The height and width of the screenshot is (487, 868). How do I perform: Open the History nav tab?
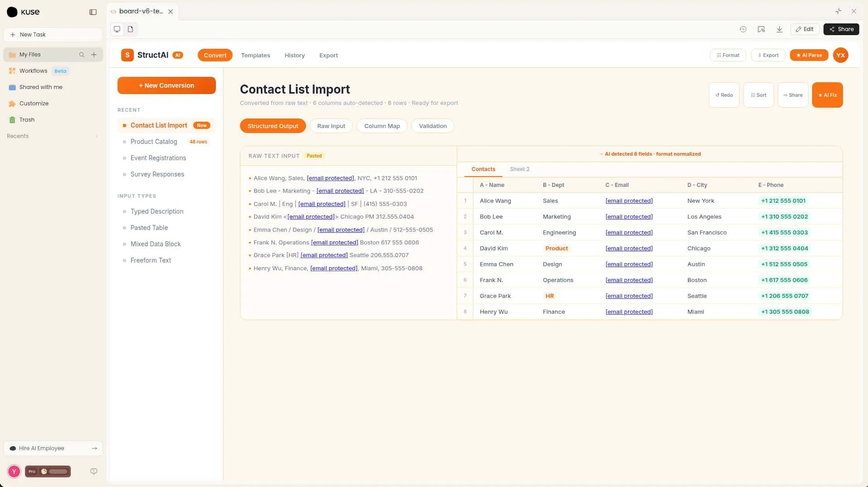coord(294,55)
